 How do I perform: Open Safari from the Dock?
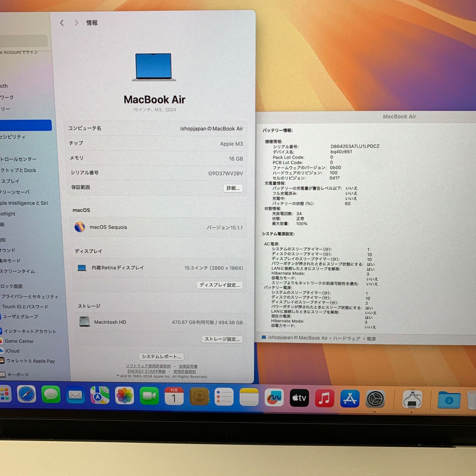(x=26, y=395)
